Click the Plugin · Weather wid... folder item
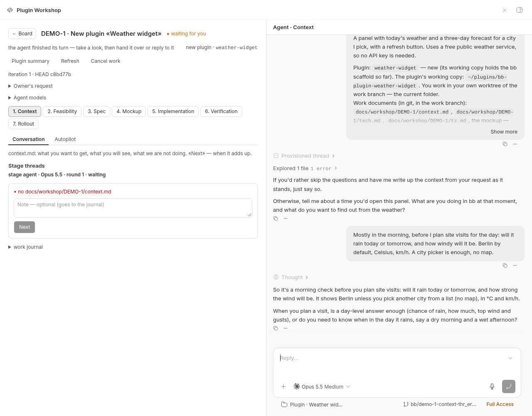Viewport: 532px width, 416px height. pos(312,404)
